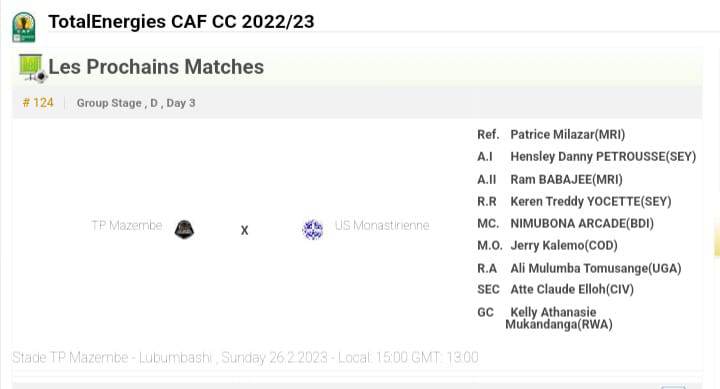The width and height of the screenshot is (720, 389).
Task: Click Kelly Athanasie Mukandanga(RWA) entry
Action: 559,318
